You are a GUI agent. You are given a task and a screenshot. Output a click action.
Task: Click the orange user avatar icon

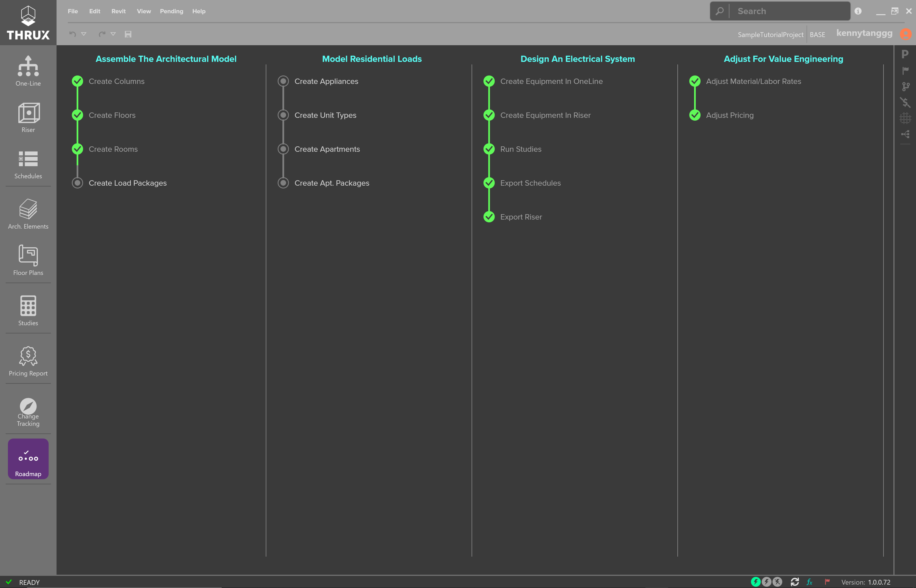tap(905, 34)
